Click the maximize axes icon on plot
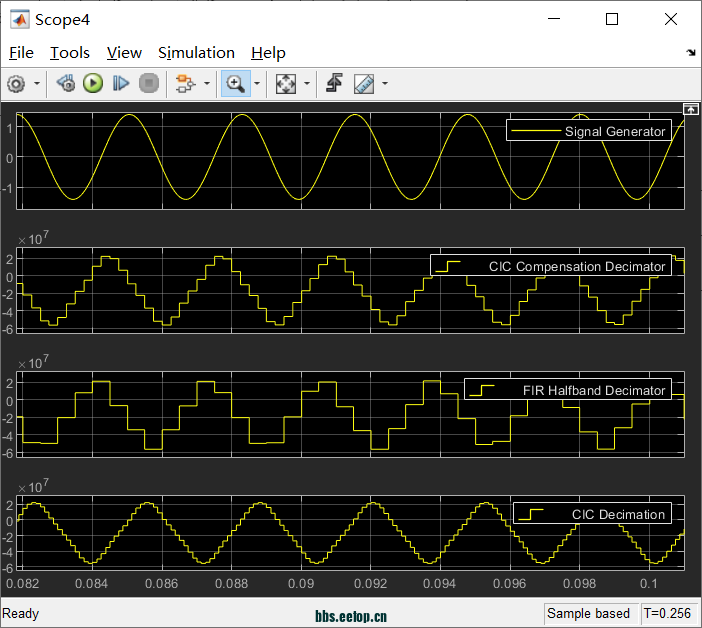Viewport: 702px width, 628px height. coord(690,109)
